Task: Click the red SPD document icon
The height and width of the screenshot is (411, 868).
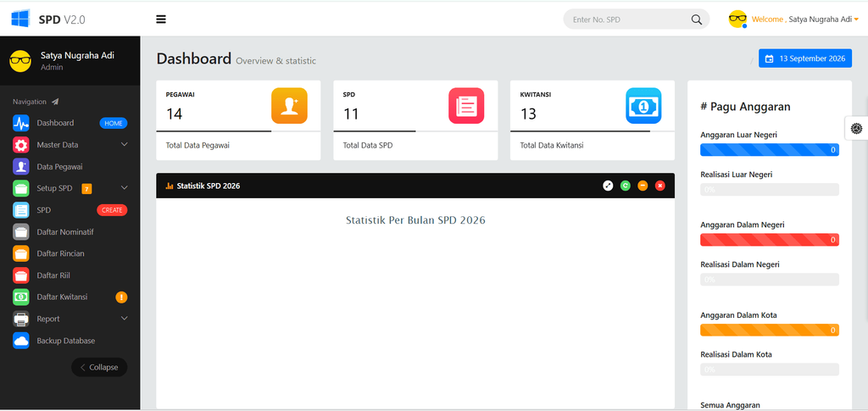Action: click(x=466, y=106)
